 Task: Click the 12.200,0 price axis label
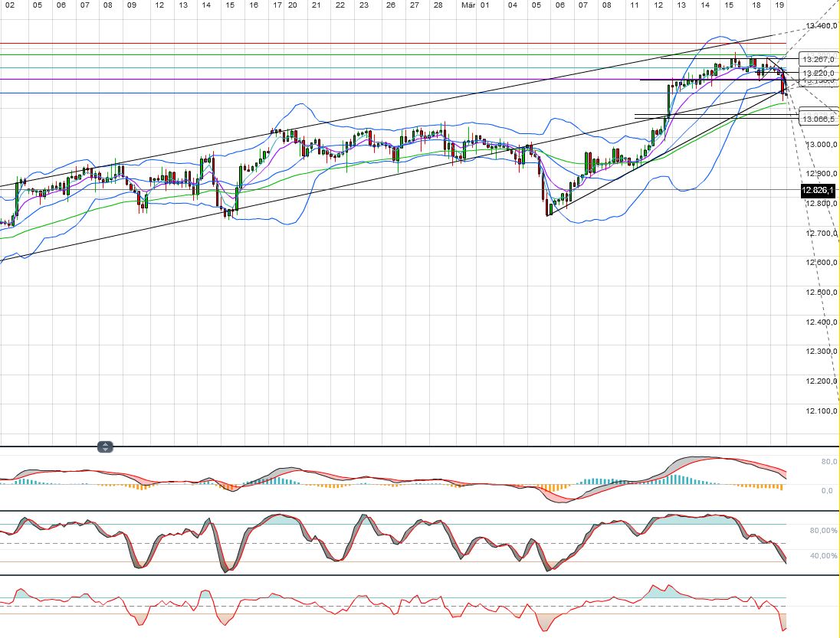point(822,381)
